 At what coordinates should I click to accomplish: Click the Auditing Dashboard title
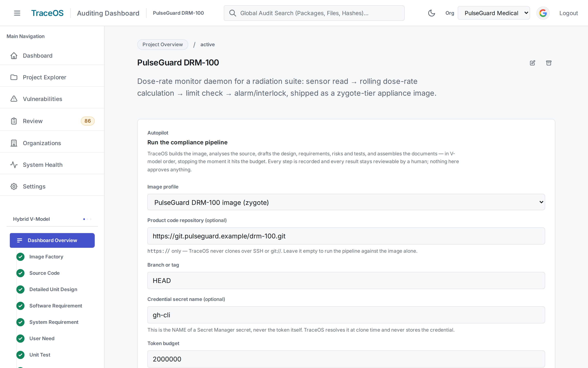pyautogui.click(x=108, y=13)
